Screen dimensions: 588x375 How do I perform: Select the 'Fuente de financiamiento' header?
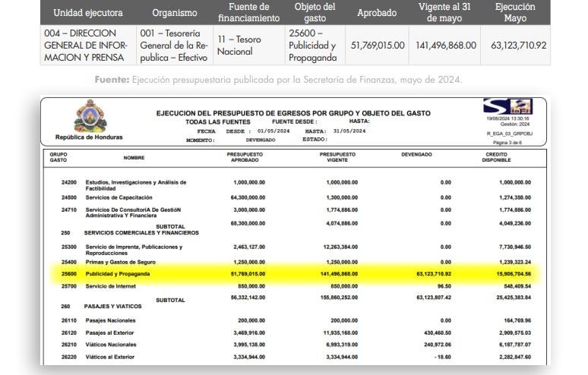click(249, 12)
